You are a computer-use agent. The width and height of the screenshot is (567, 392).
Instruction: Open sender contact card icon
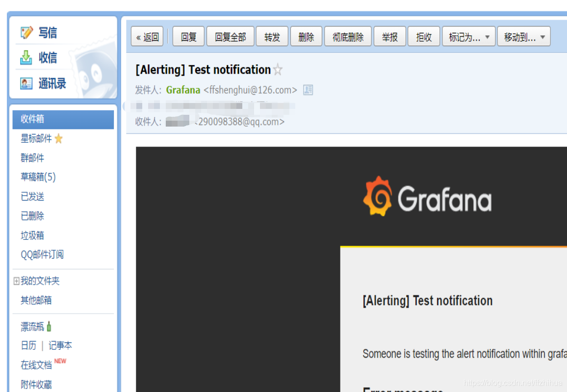coord(308,90)
